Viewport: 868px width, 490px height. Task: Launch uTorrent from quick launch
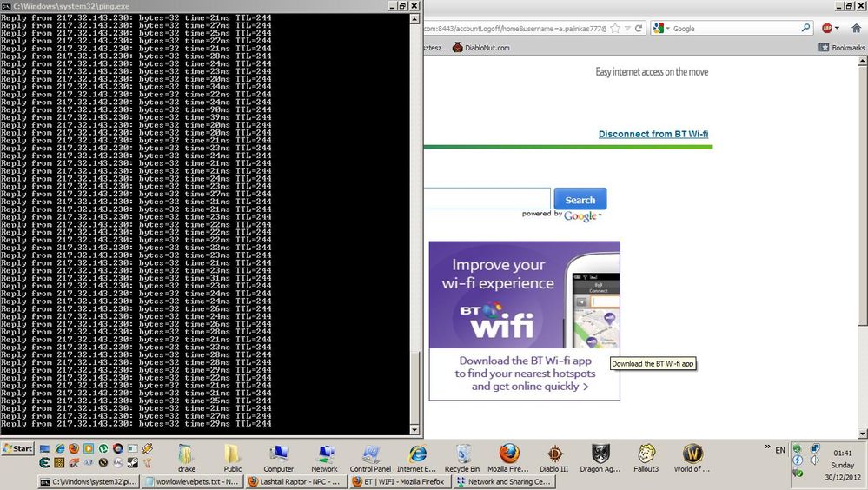(103, 448)
